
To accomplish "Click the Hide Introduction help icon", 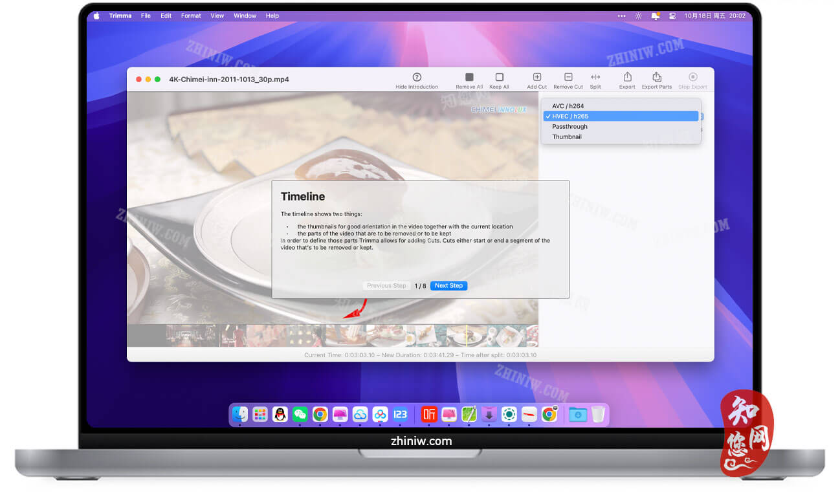I will (x=417, y=77).
